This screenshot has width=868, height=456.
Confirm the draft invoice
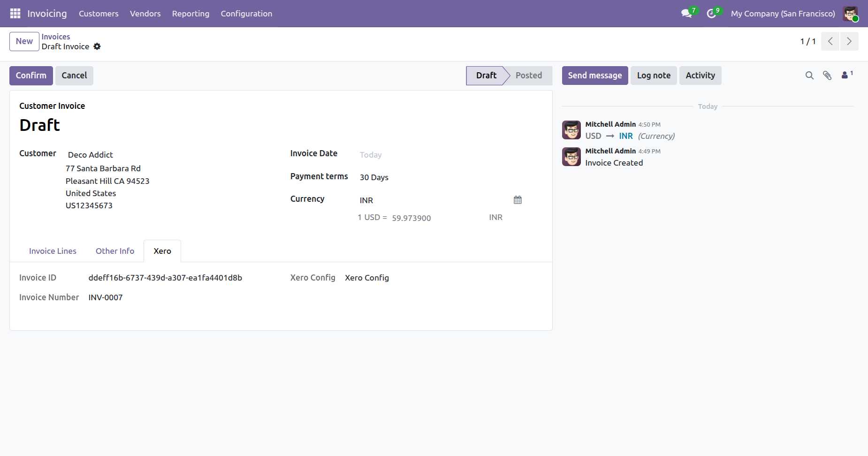click(31, 76)
